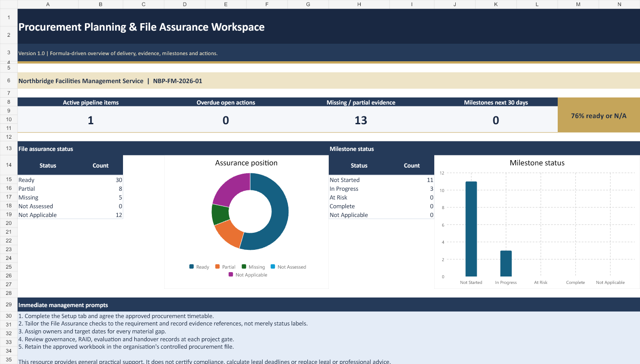Click the Not Applicable legend swatch

(x=231, y=274)
